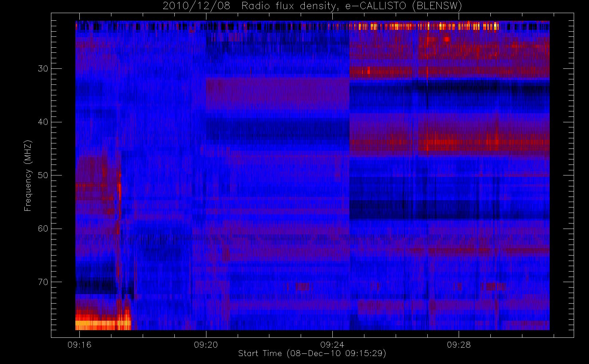Select the 70 frequency tick label

point(43,282)
